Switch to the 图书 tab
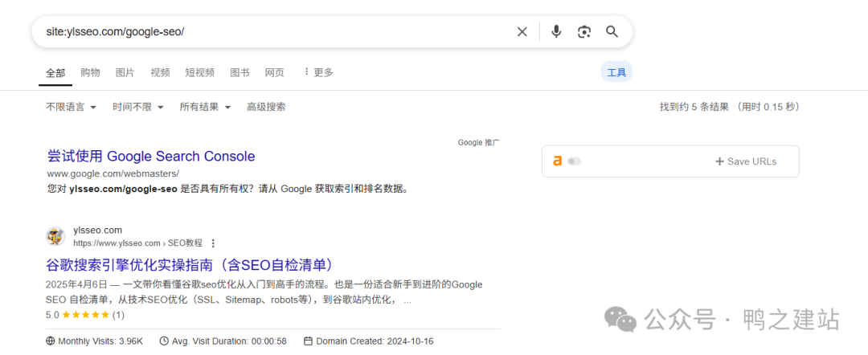 point(240,72)
